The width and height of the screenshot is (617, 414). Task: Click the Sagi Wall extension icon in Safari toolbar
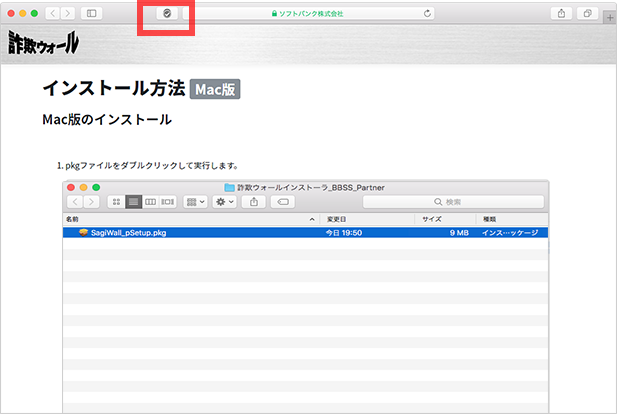(x=167, y=14)
